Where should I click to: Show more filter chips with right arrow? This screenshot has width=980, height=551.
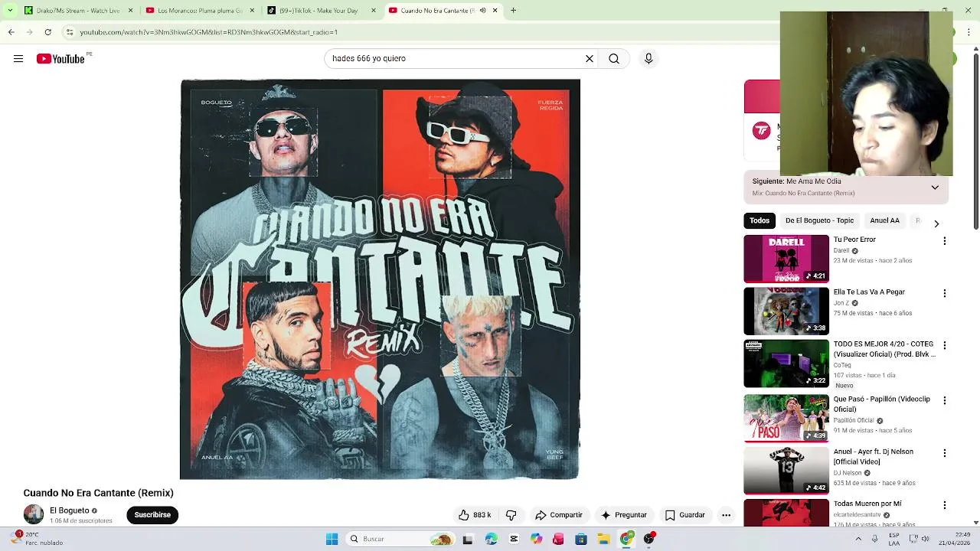[x=936, y=223]
